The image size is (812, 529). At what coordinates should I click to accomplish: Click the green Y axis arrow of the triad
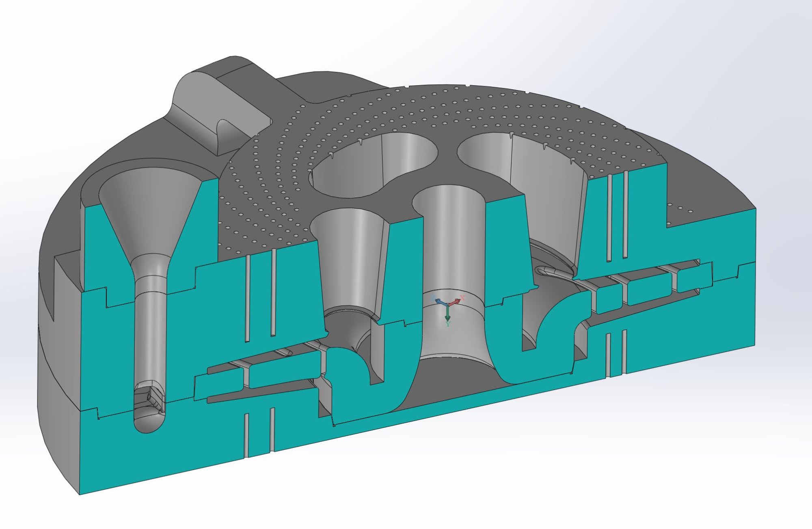point(447,312)
